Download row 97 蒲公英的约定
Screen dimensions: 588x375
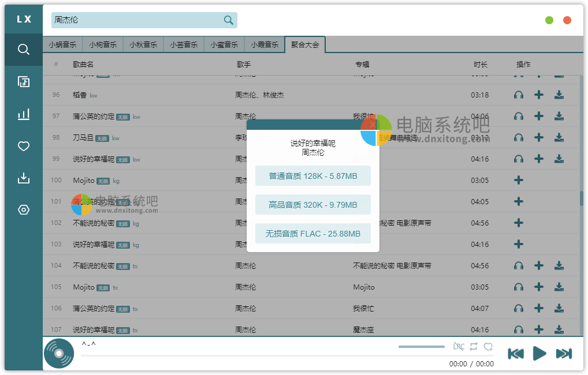coord(559,117)
